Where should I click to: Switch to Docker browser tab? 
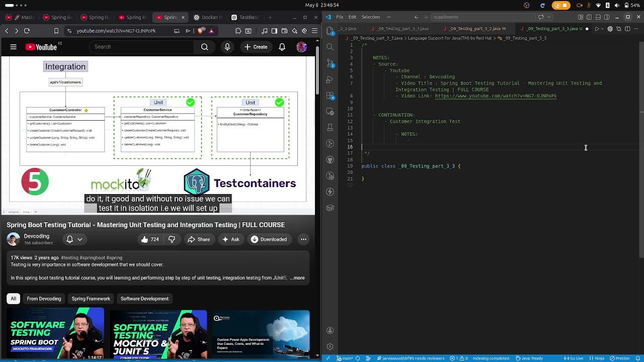coord(208,17)
